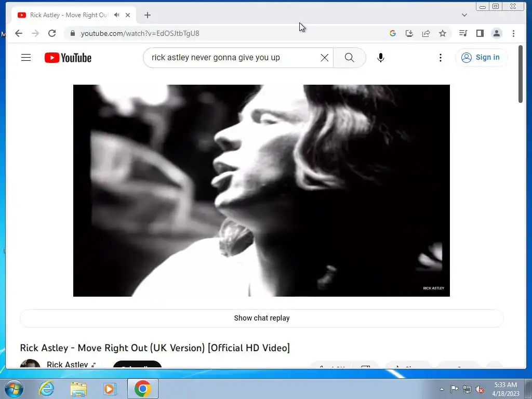Click the page vertical scrollbar thumb
Screen dimensions: 532x399
pos(521,74)
